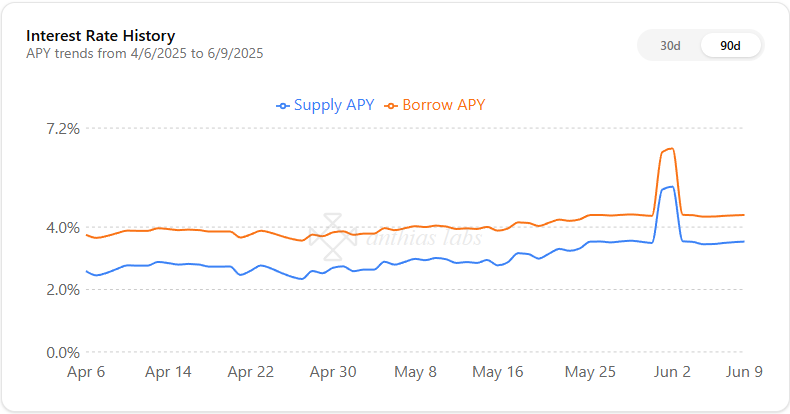Select the May 25 x-axis label
Image resolution: width=790 pixels, height=414 pixels.
click(590, 372)
